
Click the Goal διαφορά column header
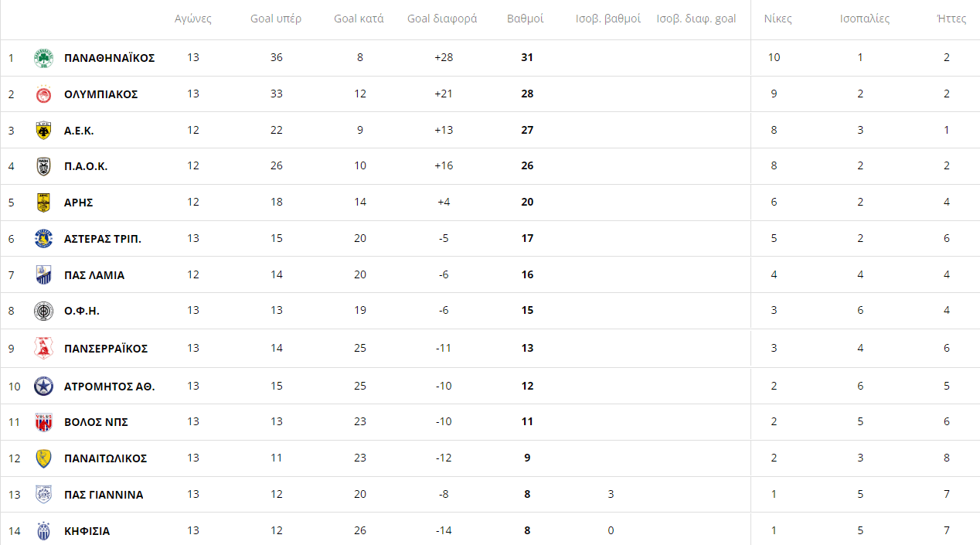click(x=442, y=19)
